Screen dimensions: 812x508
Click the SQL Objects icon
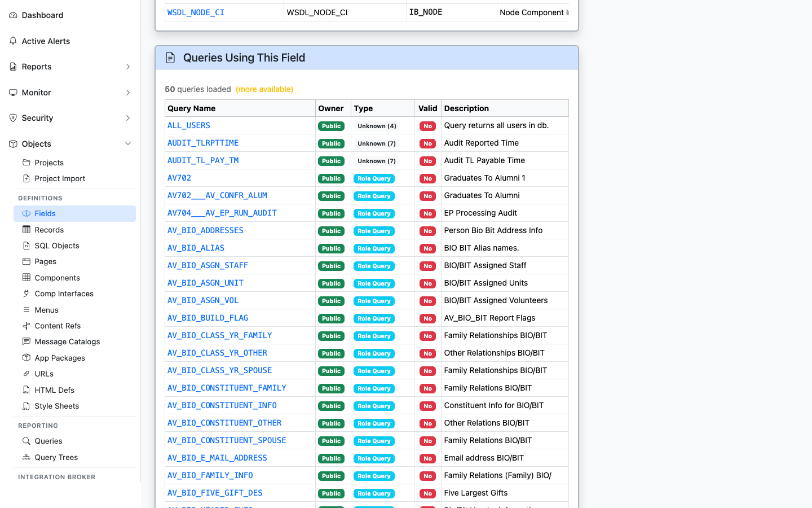(27, 246)
